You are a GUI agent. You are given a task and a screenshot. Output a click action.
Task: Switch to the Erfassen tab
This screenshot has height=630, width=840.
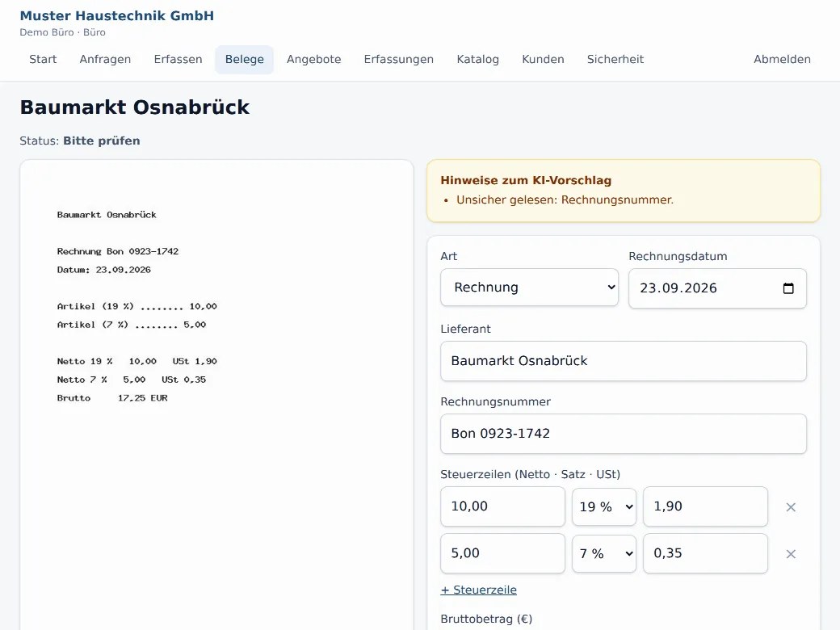click(178, 60)
